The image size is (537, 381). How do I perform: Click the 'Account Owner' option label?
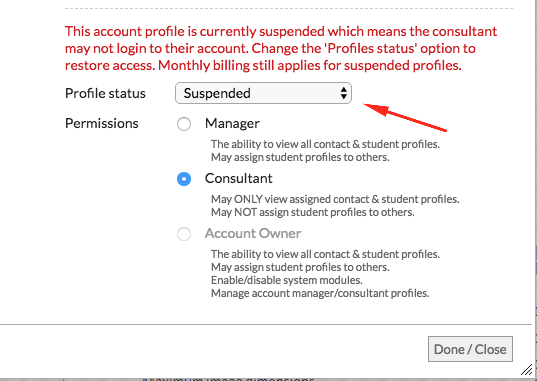tap(253, 233)
